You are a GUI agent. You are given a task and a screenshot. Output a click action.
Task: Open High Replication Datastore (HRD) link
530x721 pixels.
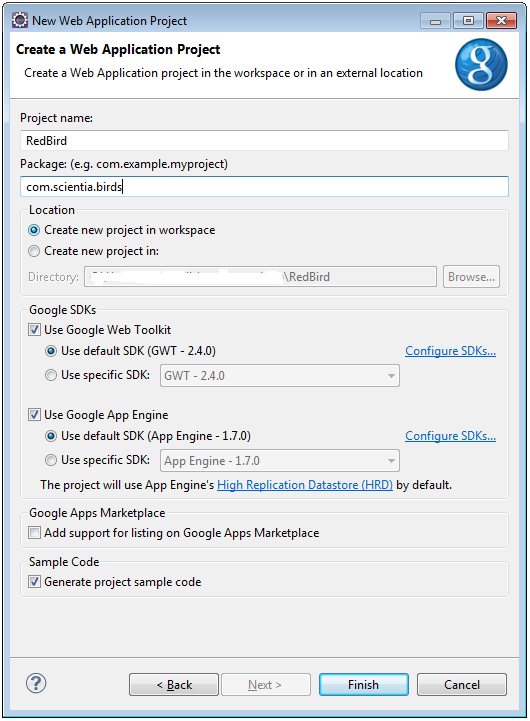(x=305, y=485)
